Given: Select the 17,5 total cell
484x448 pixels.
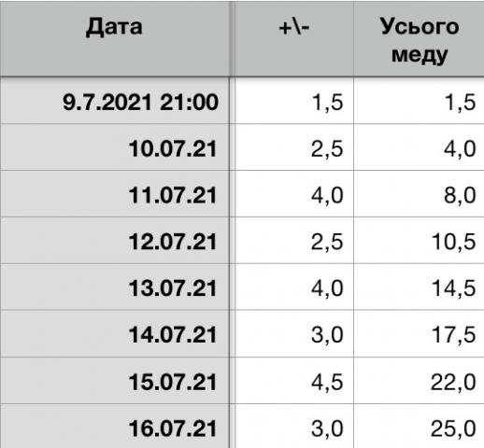Looking at the screenshot, I should [x=419, y=333].
